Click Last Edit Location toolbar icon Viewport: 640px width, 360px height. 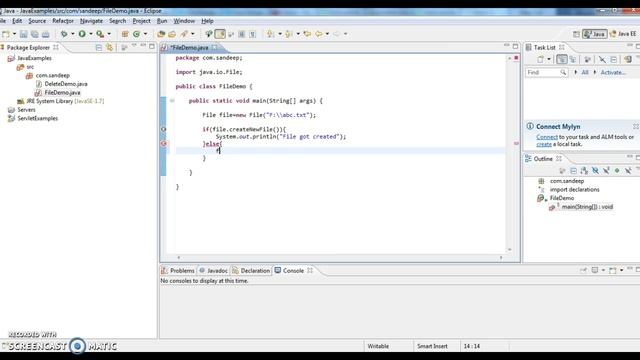(x=307, y=34)
